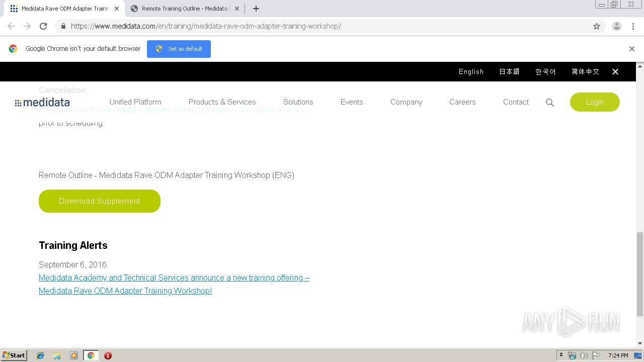Close the language selection bar
This screenshot has height=362, width=644.
point(615,72)
